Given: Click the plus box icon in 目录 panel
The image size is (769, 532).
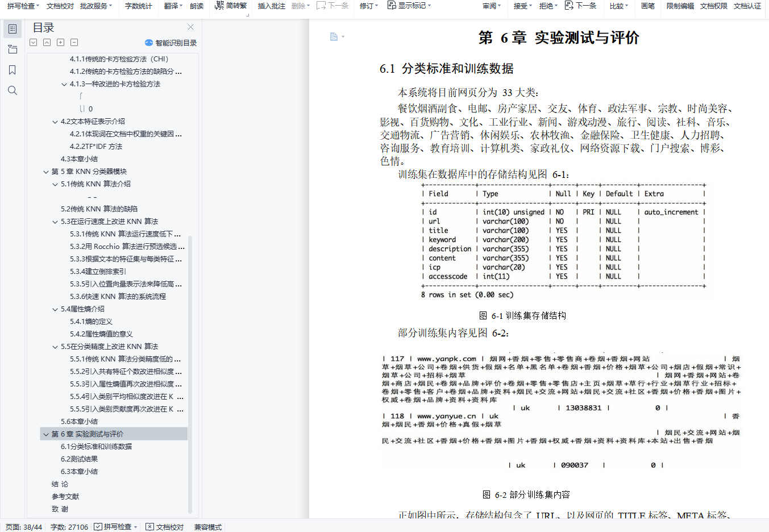Looking at the screenshot, I should [61, 43].
